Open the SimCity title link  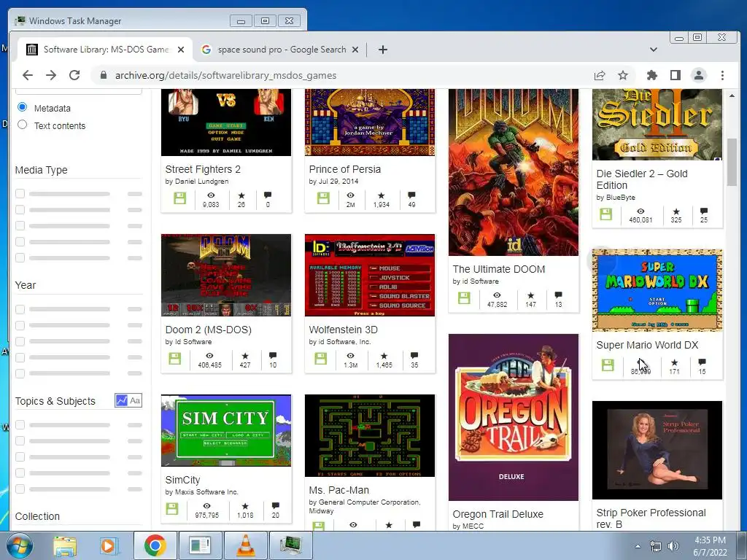click(x=182, y=480)
